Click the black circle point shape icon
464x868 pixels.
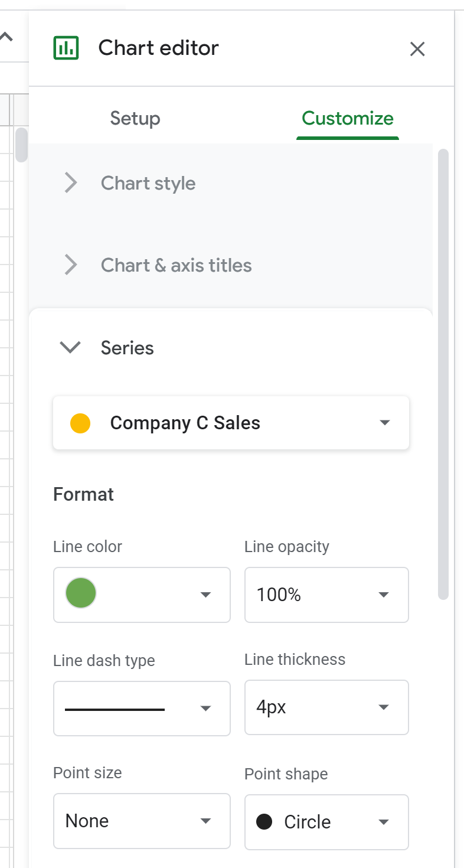[x=264, y=821]
